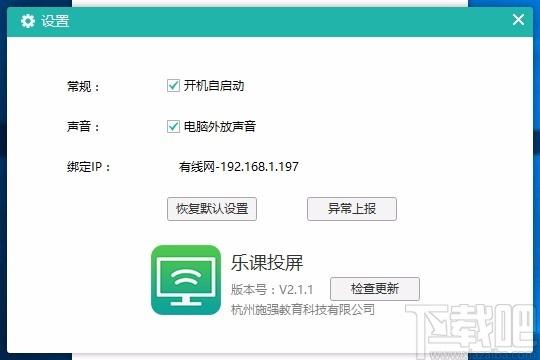Click the 恢复默认设置 button

(x=212, y=209)
